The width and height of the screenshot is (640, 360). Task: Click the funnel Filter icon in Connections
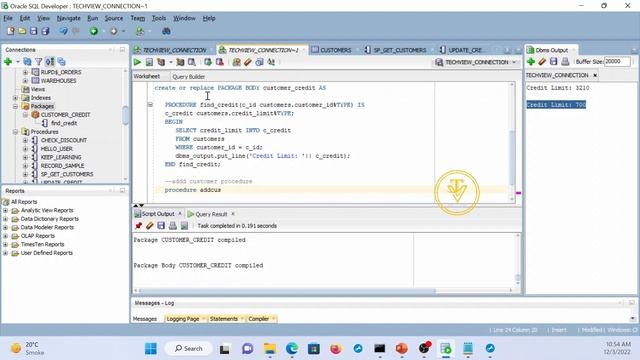[38, 62]
